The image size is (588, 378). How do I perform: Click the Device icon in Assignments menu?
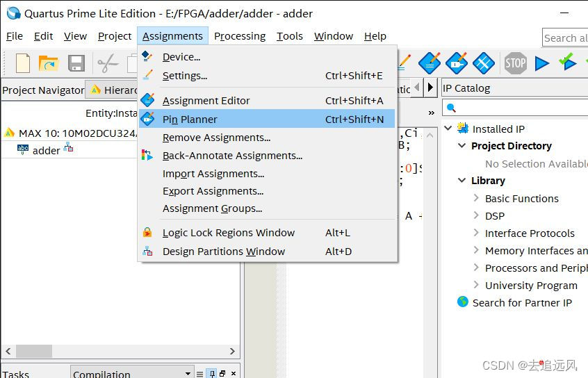(x=147, y=56)
